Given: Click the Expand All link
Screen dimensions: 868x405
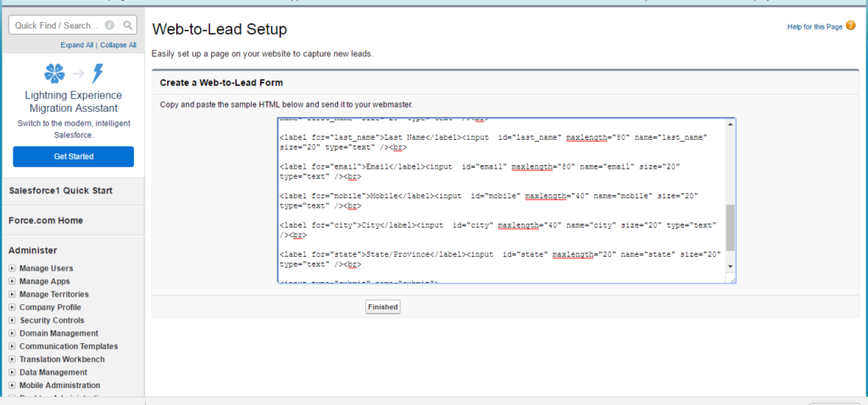Looking at the screenshot, I should click(x=77, y=46).
